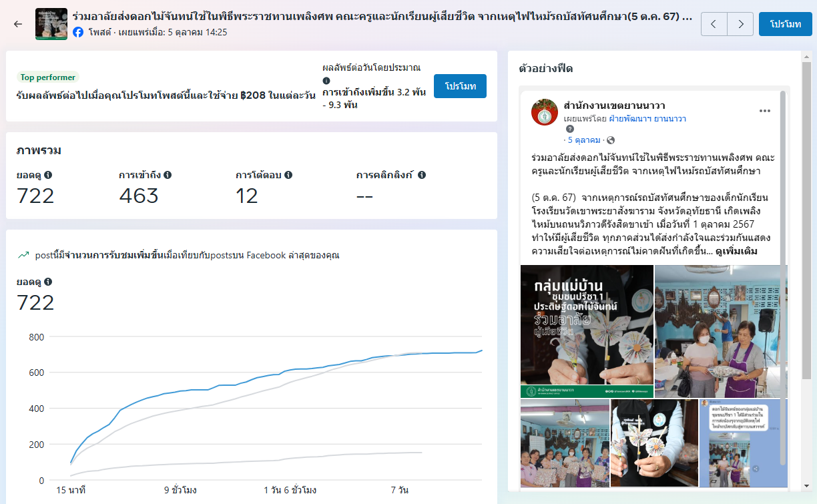This screenshot has height=504, width=817.
Task: Click info icon next to การคลิกลิงก์
Action: (x=422, y=175)
